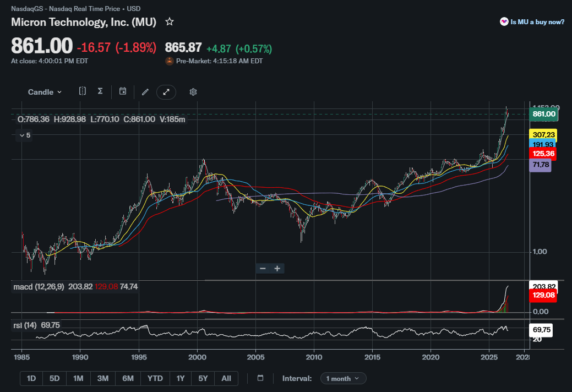Click the 2015 label on time axis
572x392 pixels.
[373, 357]
